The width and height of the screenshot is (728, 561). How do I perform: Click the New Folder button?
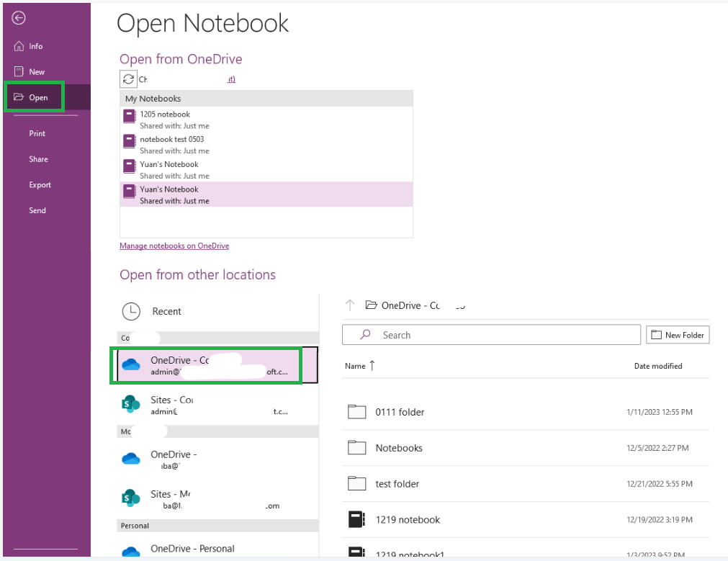click(x=678, y=335)
